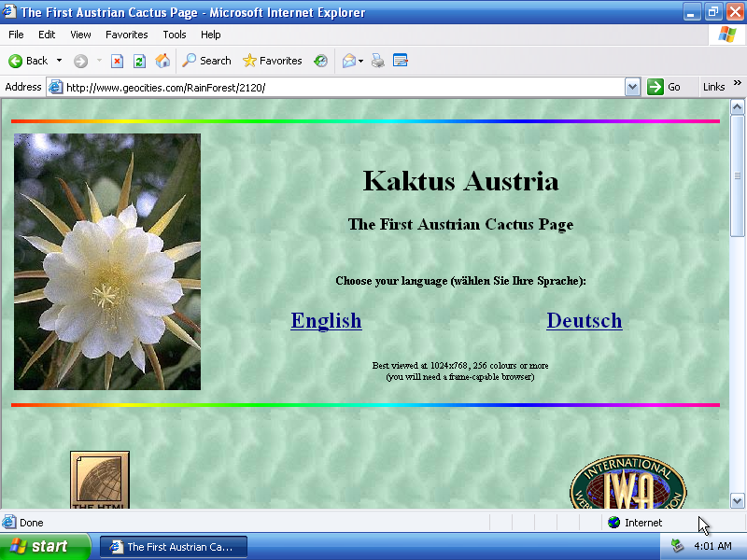Click the white cactus flower photo
This screenshot has width=747, height=560.
click(x=107, y=262)
